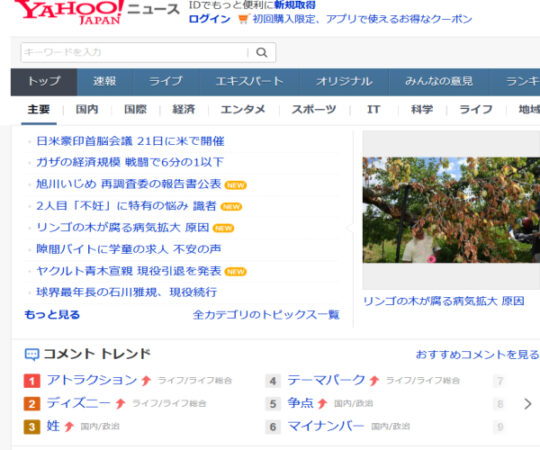The height and width of the screenshot is (450, 540).
Task: Open the 姓 trend keyword
Action: [x=53, y=426]
